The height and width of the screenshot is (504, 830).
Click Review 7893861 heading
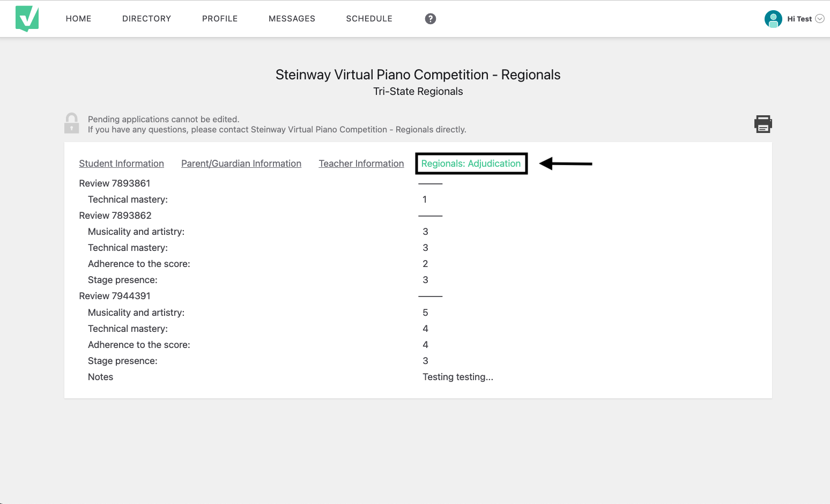pyautogui.click(x=115, y=183)
